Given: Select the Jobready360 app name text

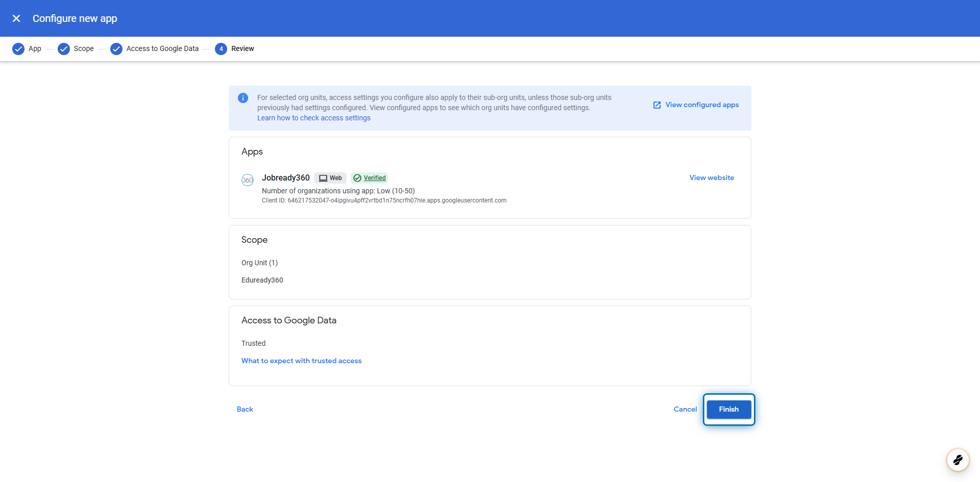Looking at the screenshot, I should click(x=286, y=177).
